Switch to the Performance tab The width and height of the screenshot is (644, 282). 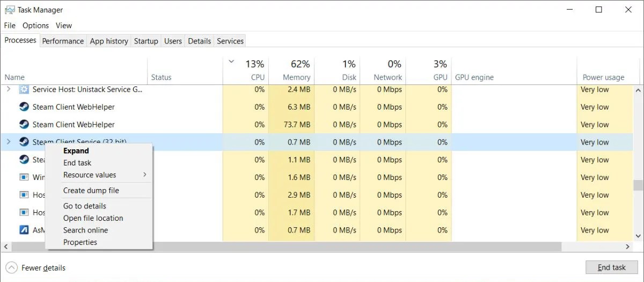click(63, 41)
